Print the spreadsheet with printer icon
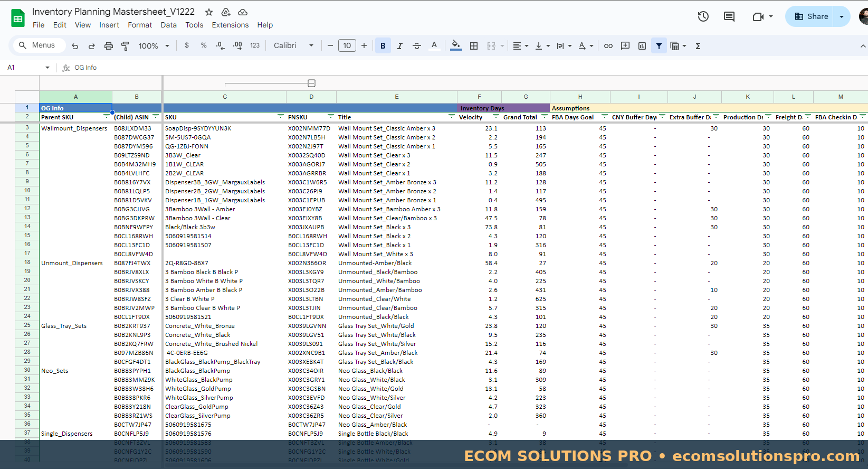 (x=109, y=46)
